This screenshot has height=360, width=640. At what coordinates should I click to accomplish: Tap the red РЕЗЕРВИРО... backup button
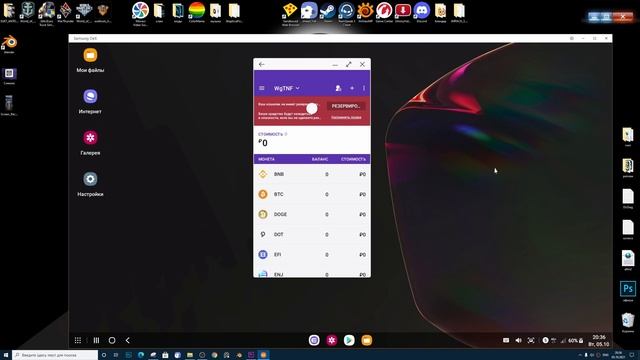click(x=346, y=106)
